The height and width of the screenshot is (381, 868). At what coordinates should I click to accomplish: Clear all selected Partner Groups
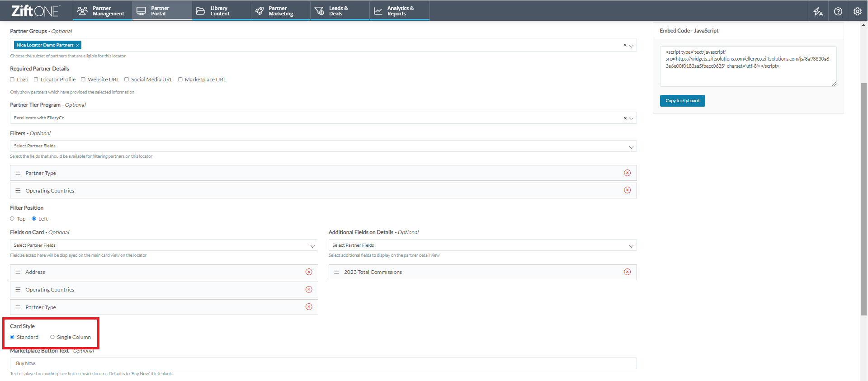tap(625, 45)
